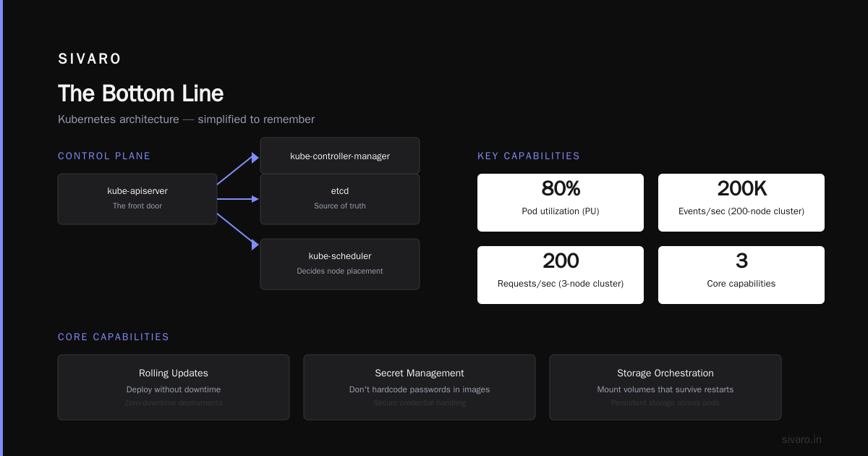Screen dimensions: 868x456
Task: Select the 200 Requests/sec card
Action: pos(561,275)
